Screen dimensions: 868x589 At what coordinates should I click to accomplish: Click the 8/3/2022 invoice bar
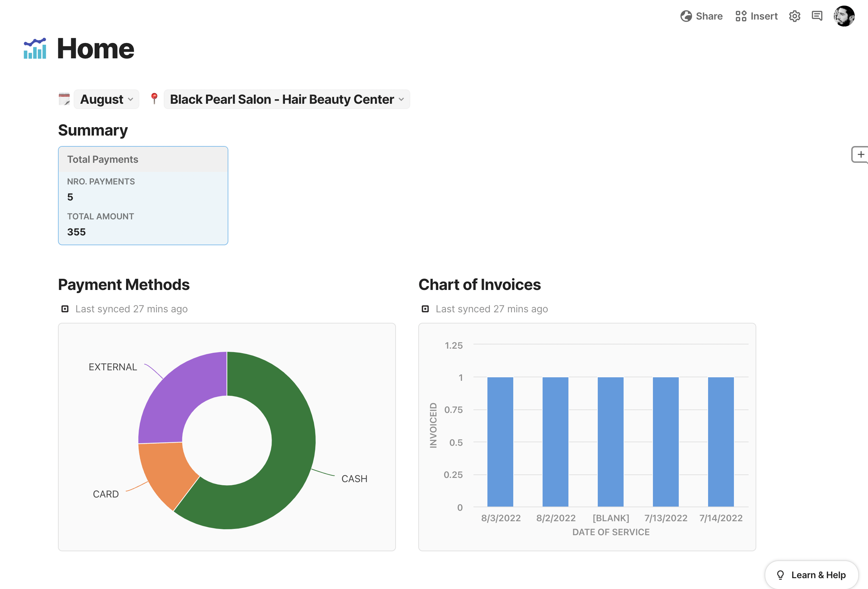500,442
